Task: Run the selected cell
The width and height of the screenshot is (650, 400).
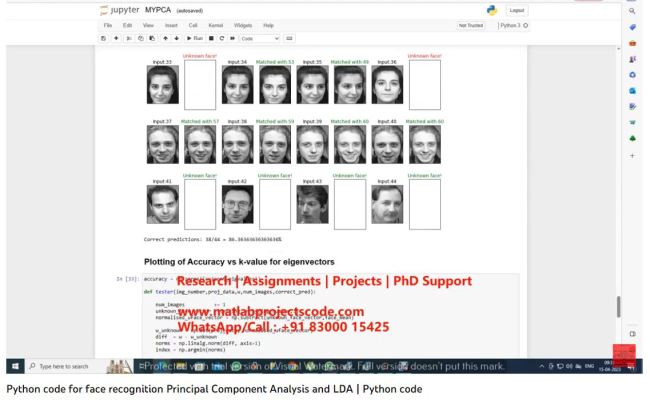Action: pos(194,38)
